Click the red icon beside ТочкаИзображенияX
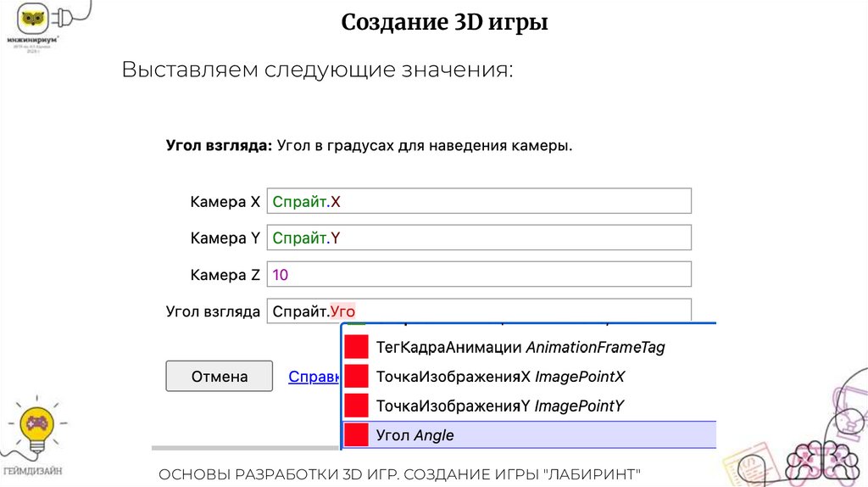Image resolution: width=868 pixels, height=487 pixels. pos(357,377)
